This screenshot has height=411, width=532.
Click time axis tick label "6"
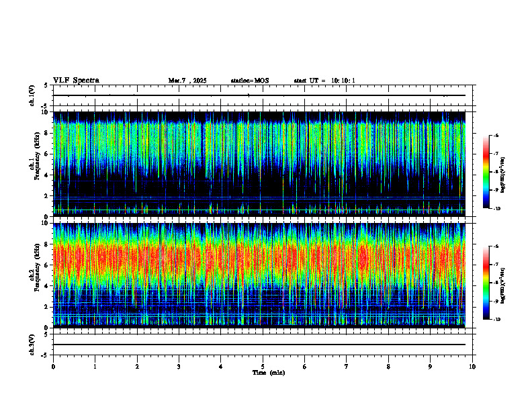pos(305,367)
